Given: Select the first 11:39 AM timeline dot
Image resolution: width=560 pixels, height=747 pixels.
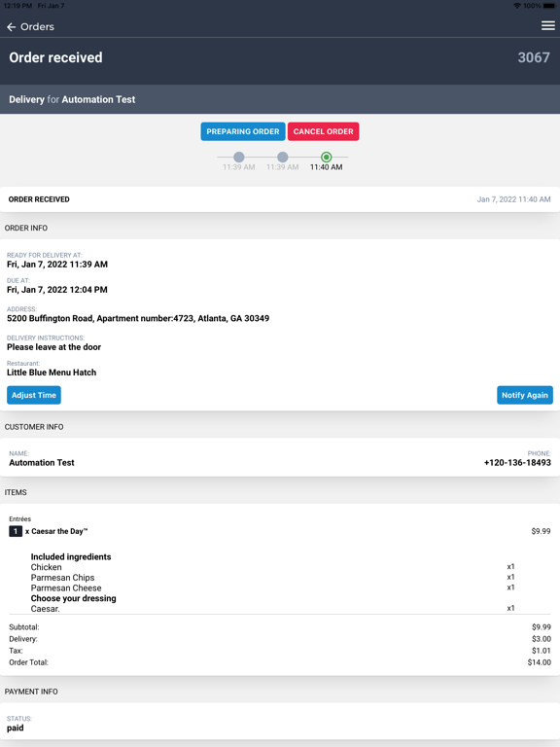Looking at the screenshot, I should (239, 157).
